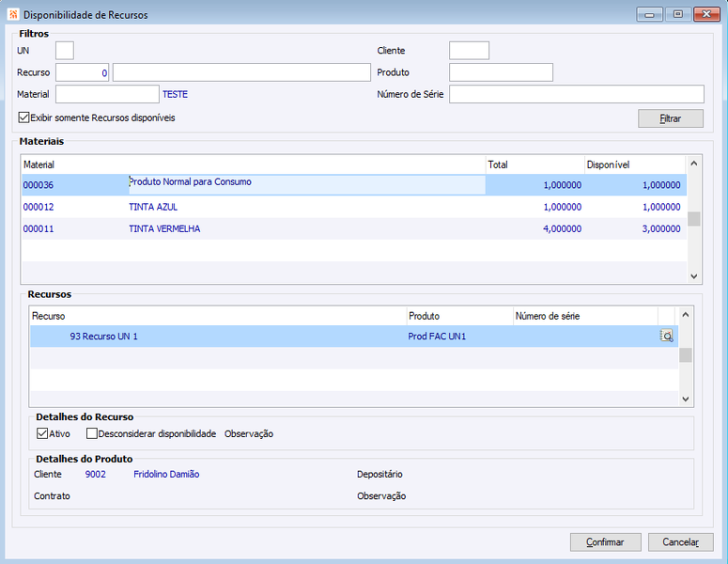Click the Produto input field

501,72
